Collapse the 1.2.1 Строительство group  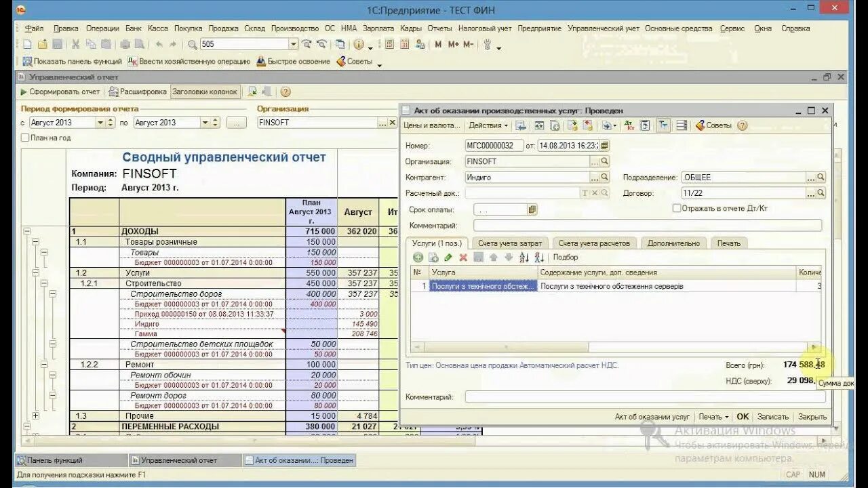pyautogui.click(x=44, y=283)
